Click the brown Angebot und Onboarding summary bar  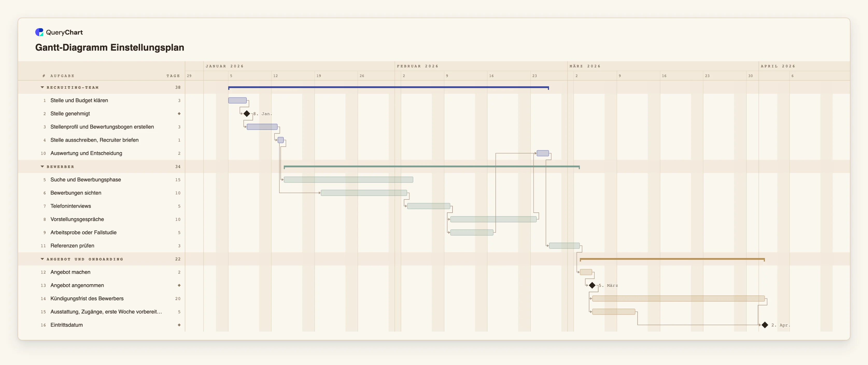pos(672,259)
